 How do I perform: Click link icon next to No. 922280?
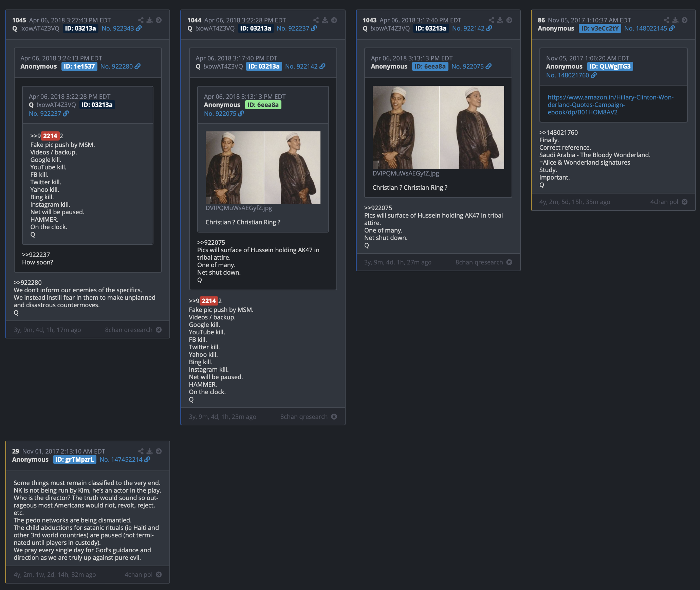point(137,66)
